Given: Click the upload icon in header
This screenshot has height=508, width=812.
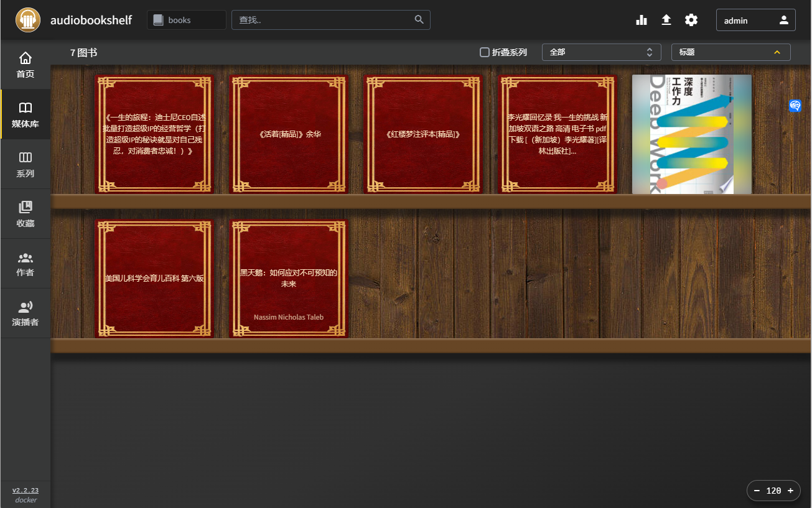Looking at the screenshot, I should coord(666,20).
